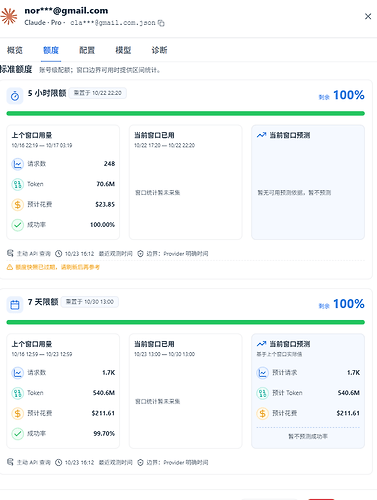Click the trend arrow icon in 7-day forecast
The height and width of the screenshot is (500, 377).
(261, 344)
